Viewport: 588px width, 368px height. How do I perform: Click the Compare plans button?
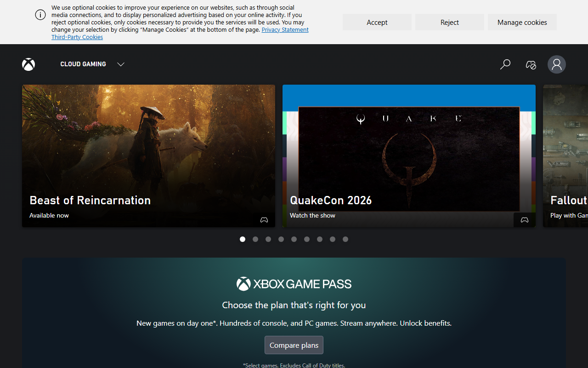tap(294, 345)
